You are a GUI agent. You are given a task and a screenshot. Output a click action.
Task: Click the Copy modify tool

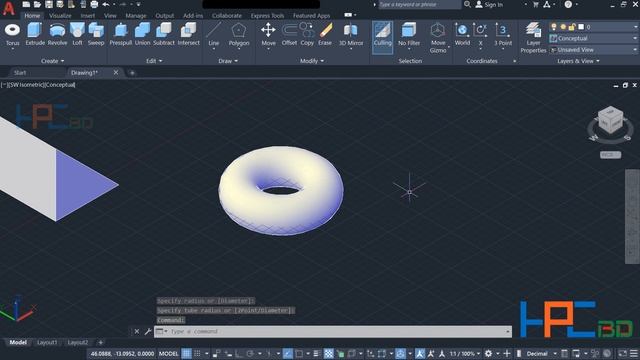(307, 34)
